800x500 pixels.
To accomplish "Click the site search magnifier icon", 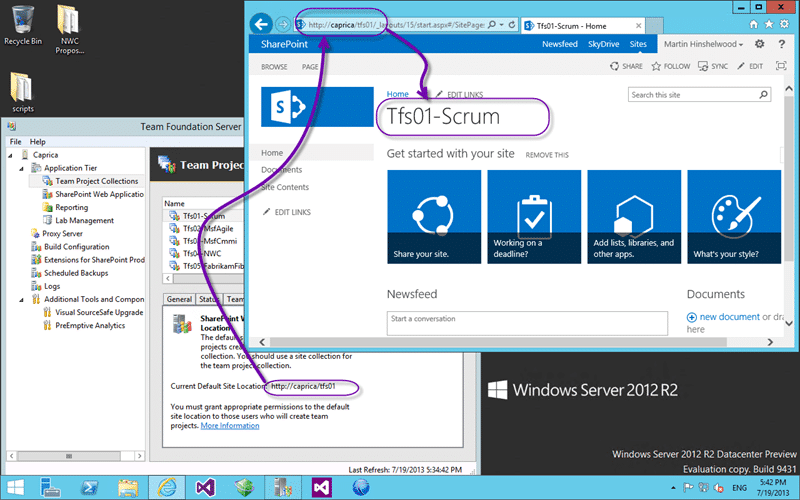I will pyautogui.click(x=763, y=94).
